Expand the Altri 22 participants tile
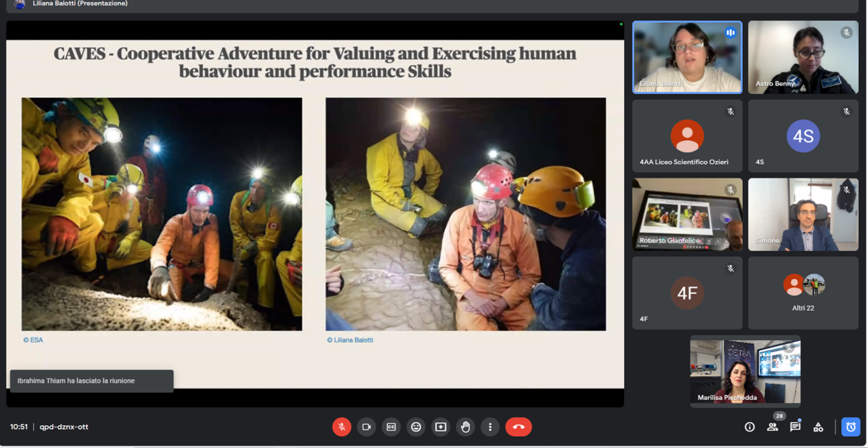The image size is (868, 448). click(803, 293)
